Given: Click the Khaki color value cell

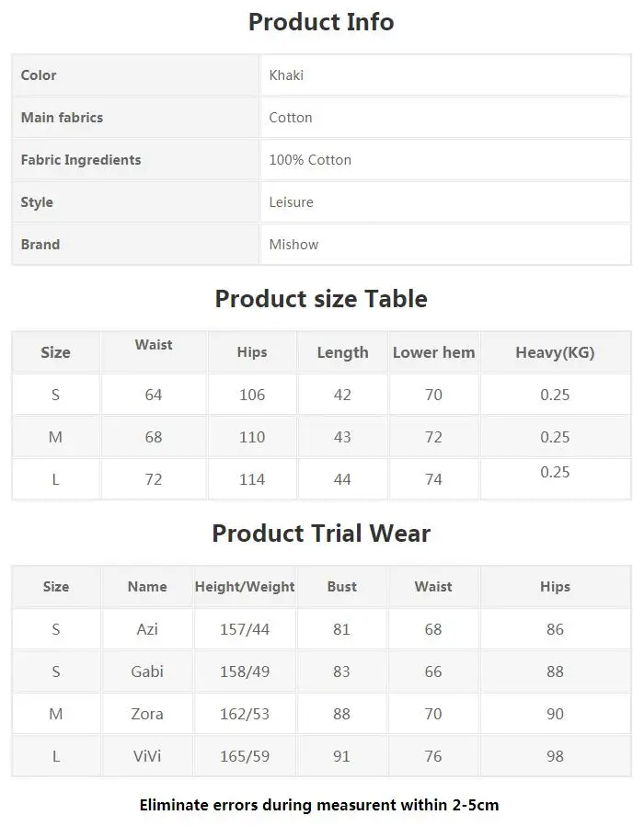Looking at the screenshot, I should [286, 75].
